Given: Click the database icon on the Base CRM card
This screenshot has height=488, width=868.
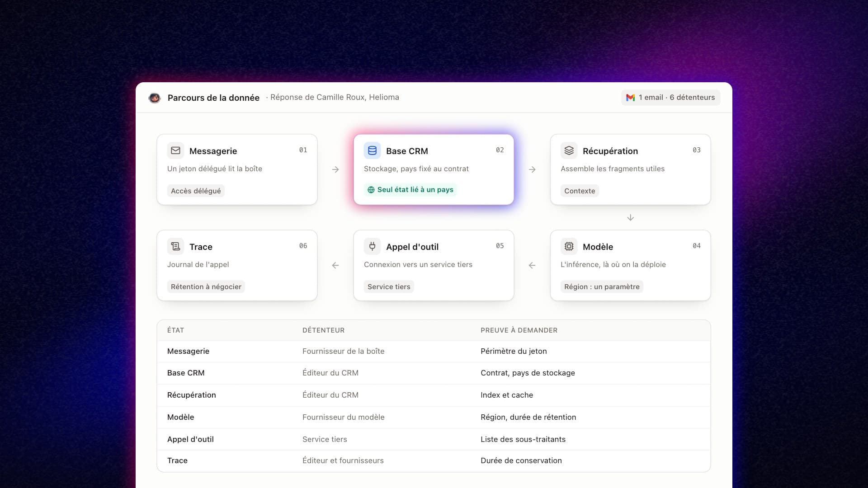Looking at the screenshot, I should [372, 150].
